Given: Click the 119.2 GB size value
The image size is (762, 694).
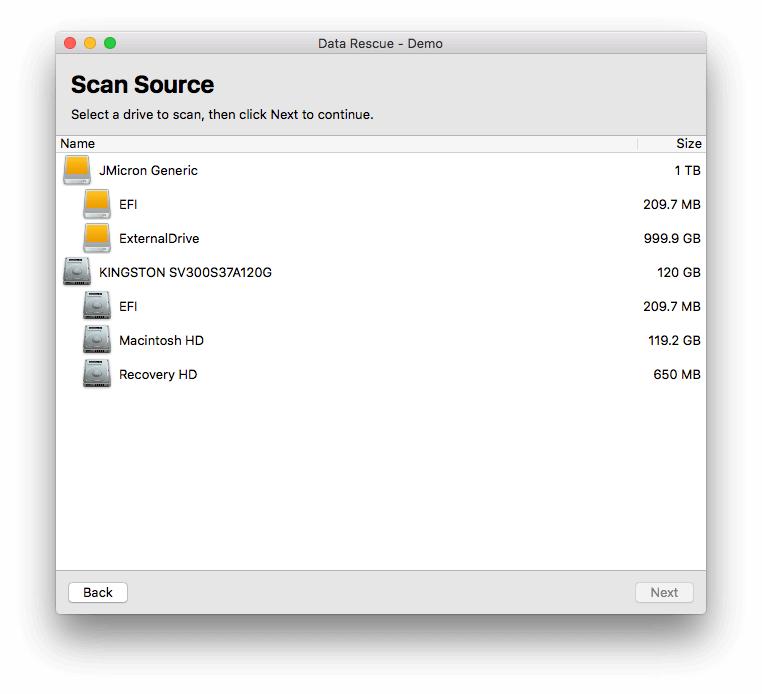Looking at the screenshot, I should point(674,341).
